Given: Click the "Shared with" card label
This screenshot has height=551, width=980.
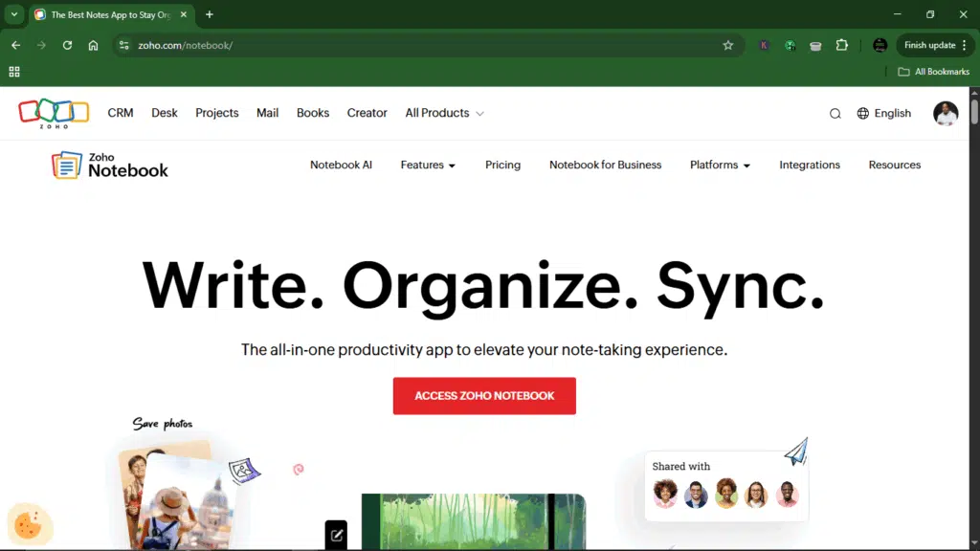Looking at the screenshot, I should (681, 466).
